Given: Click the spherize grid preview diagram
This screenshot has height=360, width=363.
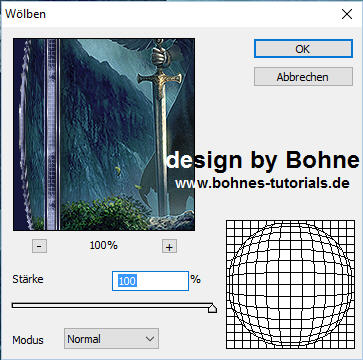Looking at the screenshot, I should [x=290, y=284].
